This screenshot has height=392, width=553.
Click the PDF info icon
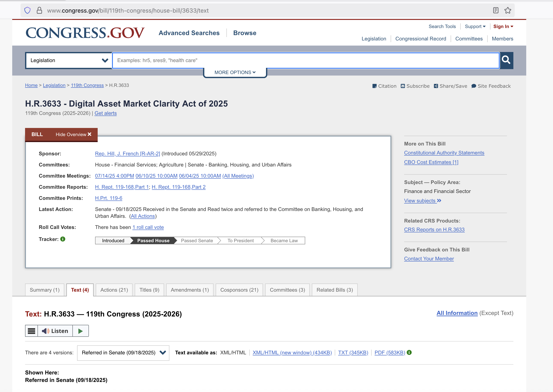tap(409, 352)
